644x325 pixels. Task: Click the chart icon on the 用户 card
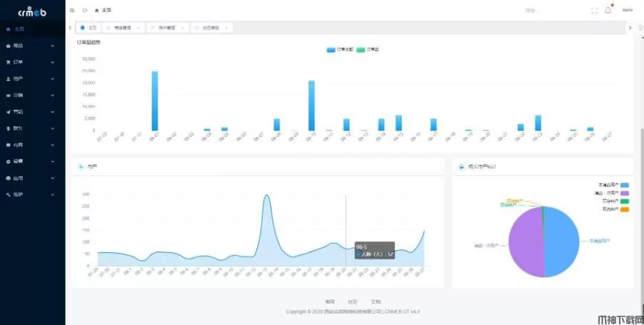81,167
